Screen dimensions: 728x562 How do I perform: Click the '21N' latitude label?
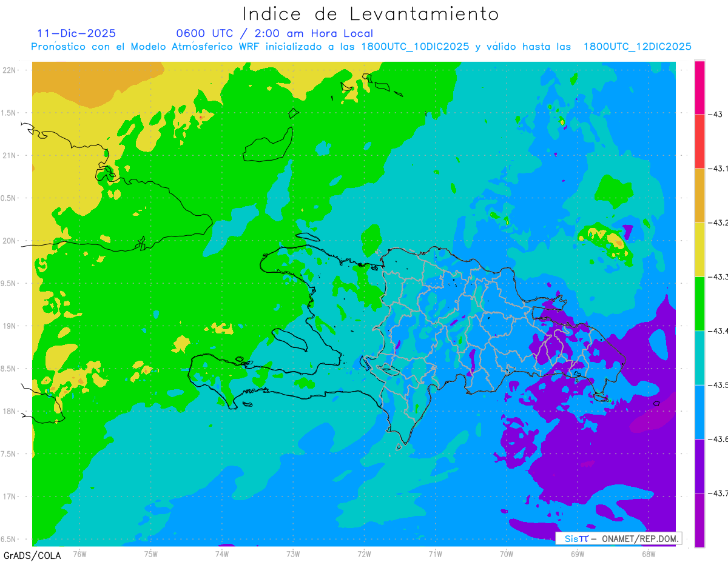pyautogui.click(x=9, y=156)
